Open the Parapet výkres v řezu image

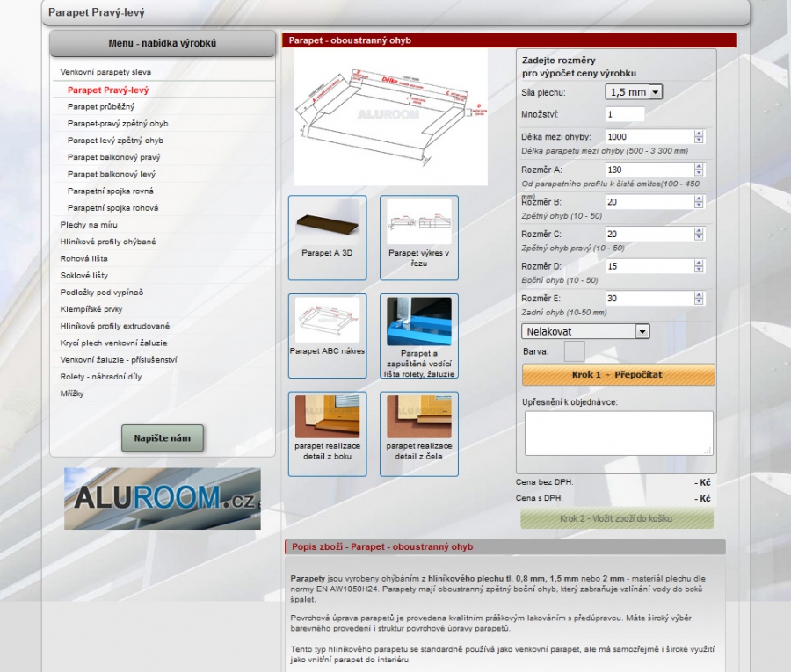tap(418, 232)
